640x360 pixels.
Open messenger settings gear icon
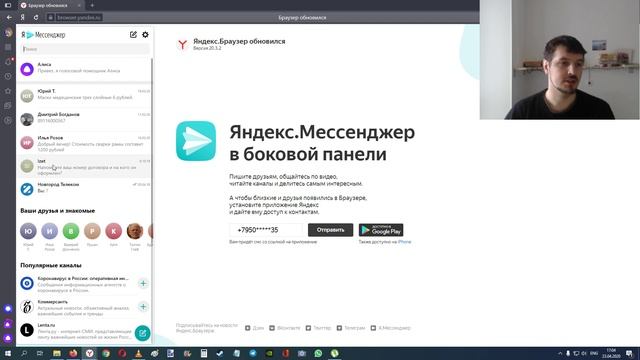(x=145, y=35)
